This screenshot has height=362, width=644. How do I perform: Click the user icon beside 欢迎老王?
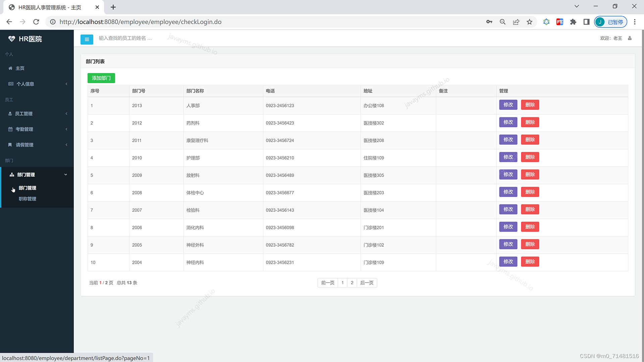630,38
